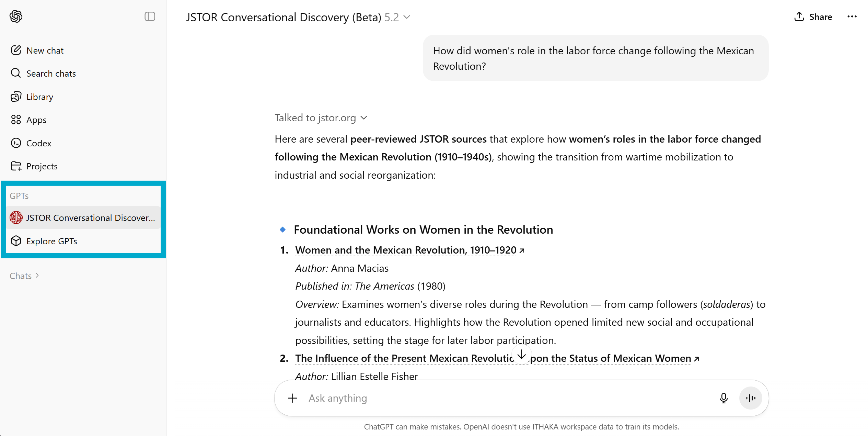Open the model version 5.2 dropdown

397,17
